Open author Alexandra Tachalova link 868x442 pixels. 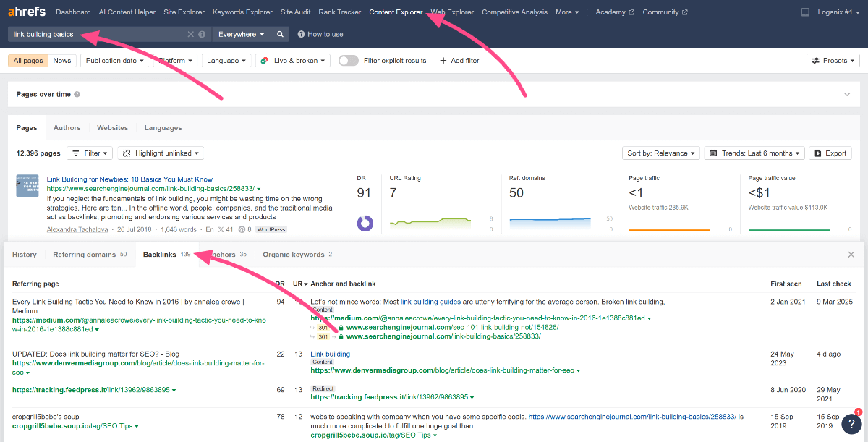point(79,229)
